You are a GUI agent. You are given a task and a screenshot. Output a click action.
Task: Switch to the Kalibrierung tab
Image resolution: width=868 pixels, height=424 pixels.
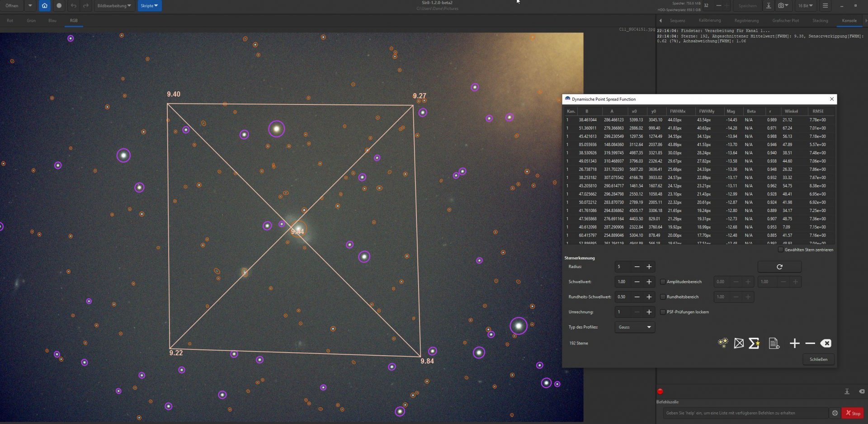click(x=710, y=21)
